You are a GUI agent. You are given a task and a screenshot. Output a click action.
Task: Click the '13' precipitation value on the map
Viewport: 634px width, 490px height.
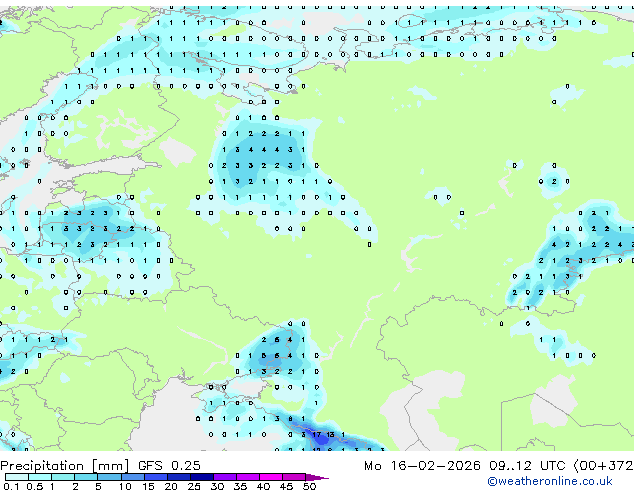tap(330, 435)
